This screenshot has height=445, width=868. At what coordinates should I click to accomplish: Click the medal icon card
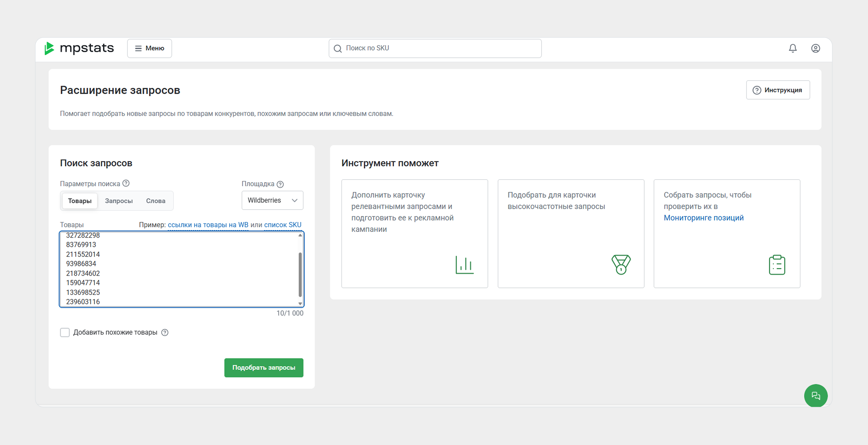(621, 265)
